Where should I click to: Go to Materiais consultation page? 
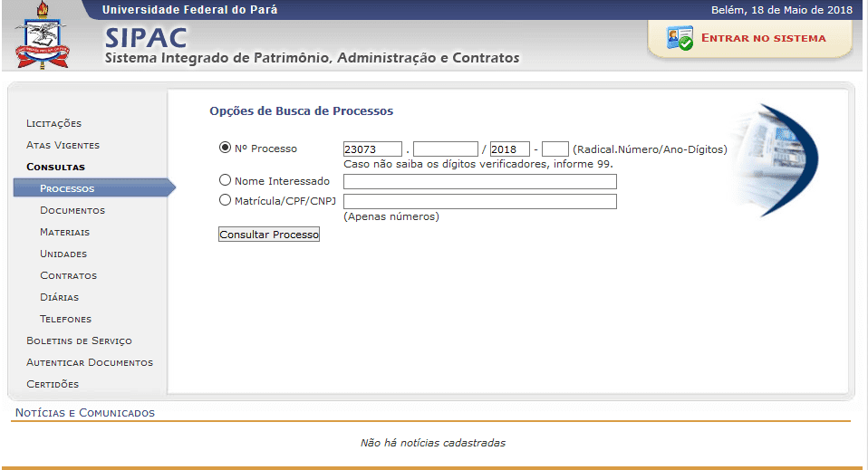pyautogui.click(x=64, y=232)
